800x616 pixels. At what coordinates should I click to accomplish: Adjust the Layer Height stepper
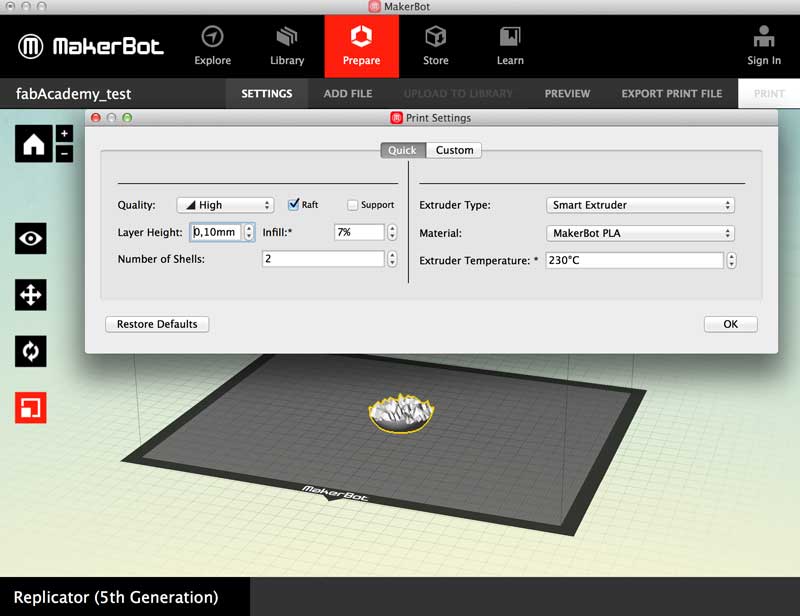tap(249, 232)
